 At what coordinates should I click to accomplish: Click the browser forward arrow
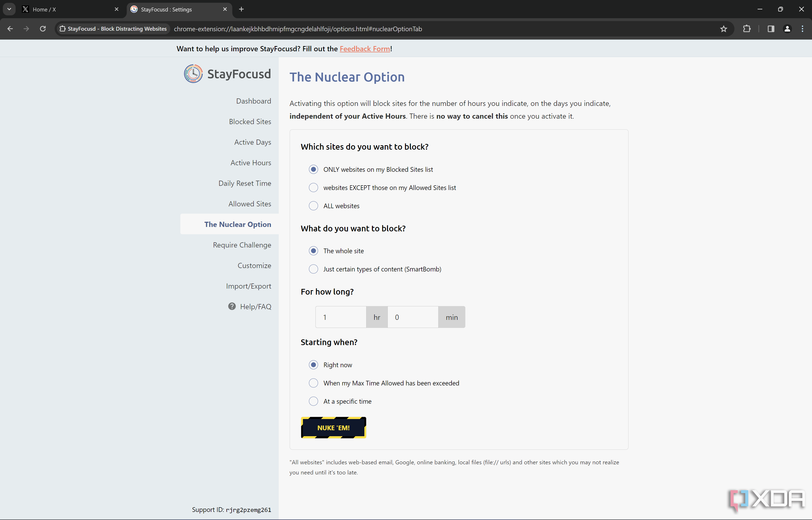(26, 29)
